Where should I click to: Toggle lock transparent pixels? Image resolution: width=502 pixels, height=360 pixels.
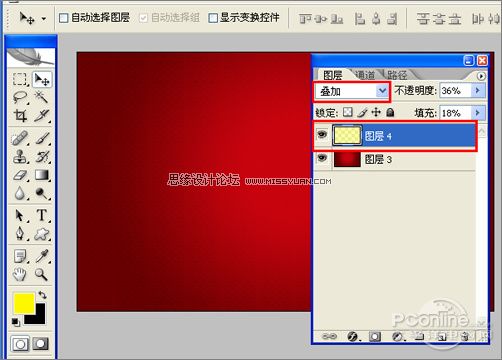click(348, 112)
